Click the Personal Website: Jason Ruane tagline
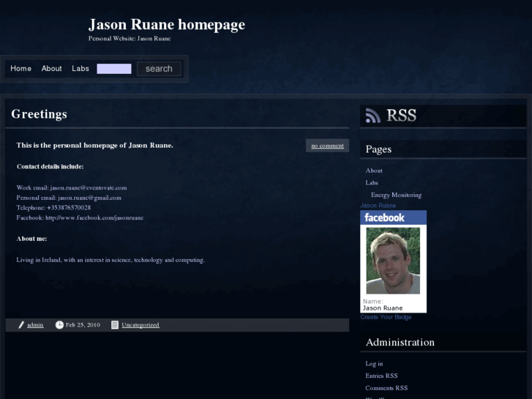 pos(130,38)
